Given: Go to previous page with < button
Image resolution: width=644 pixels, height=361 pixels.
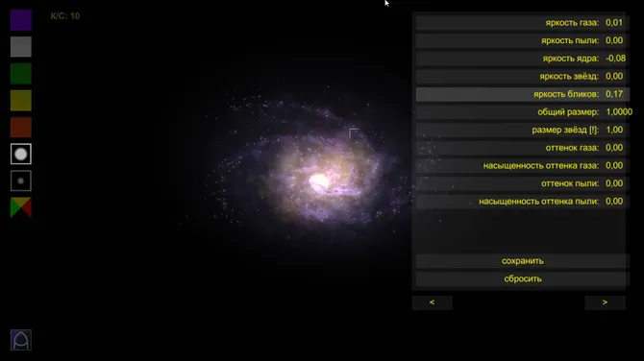Looking at the screenshot, I should pos(433,302).
